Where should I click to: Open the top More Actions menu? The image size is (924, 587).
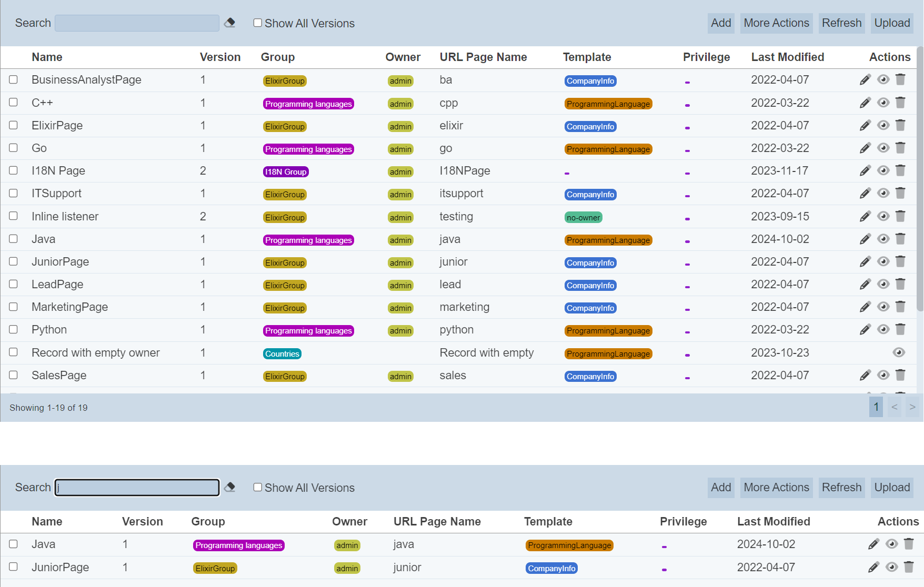[776, 23]
